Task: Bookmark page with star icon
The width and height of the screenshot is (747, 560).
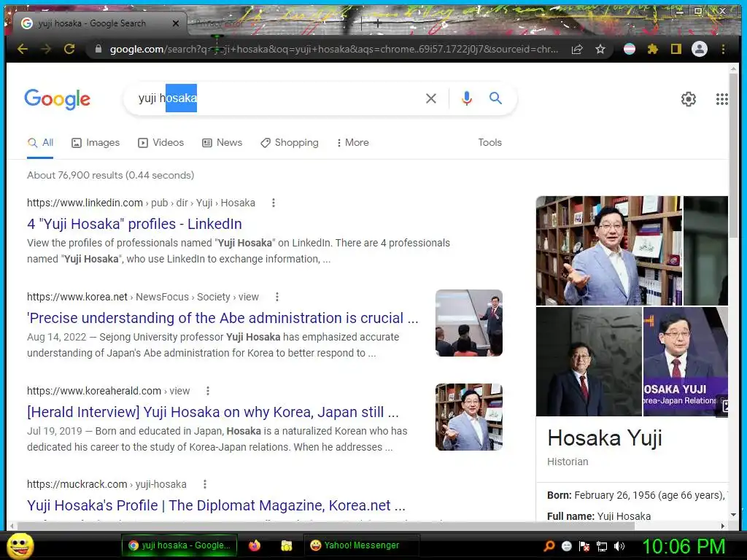Action: click(x=600, y=49)
